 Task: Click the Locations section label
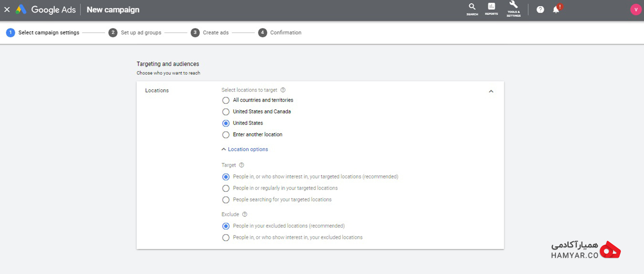coord(157,90)
